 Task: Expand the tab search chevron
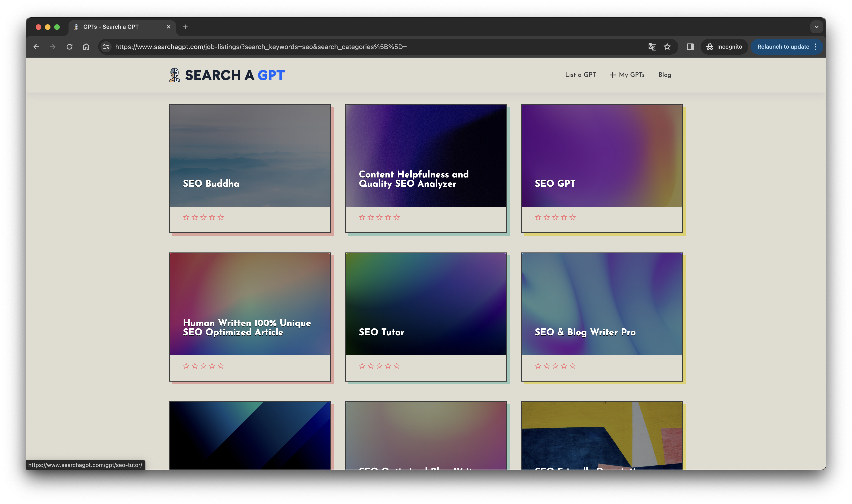pyautogui.click(x=817, y=27)
